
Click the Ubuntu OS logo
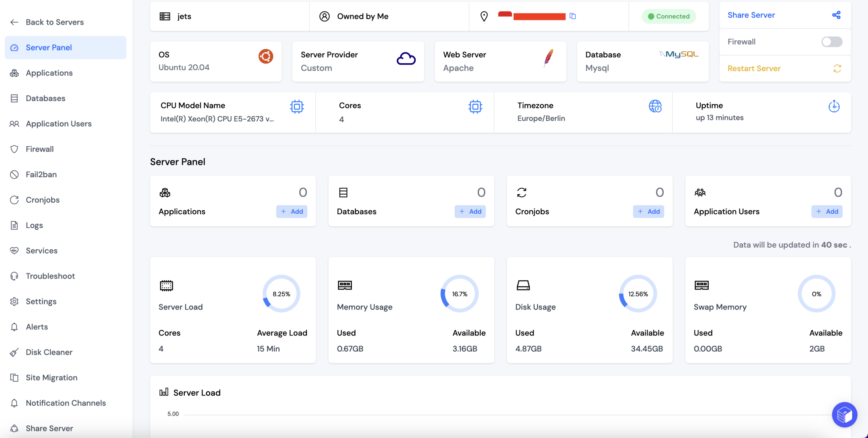(265, 56)
